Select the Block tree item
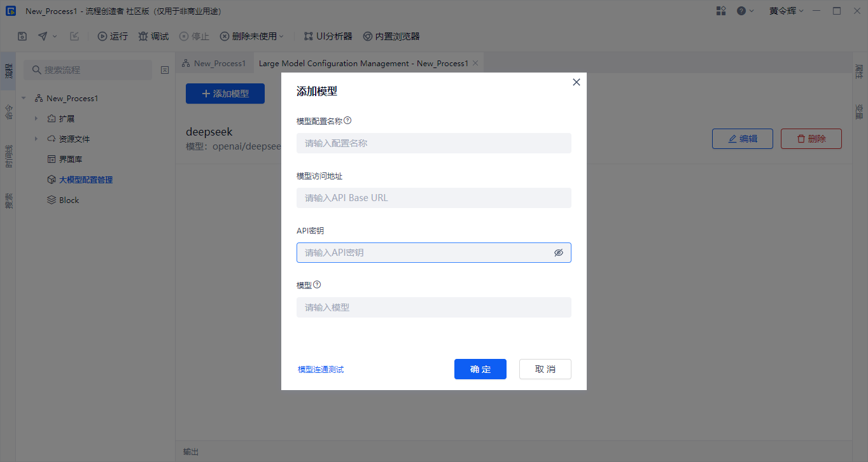 (69, 200)
